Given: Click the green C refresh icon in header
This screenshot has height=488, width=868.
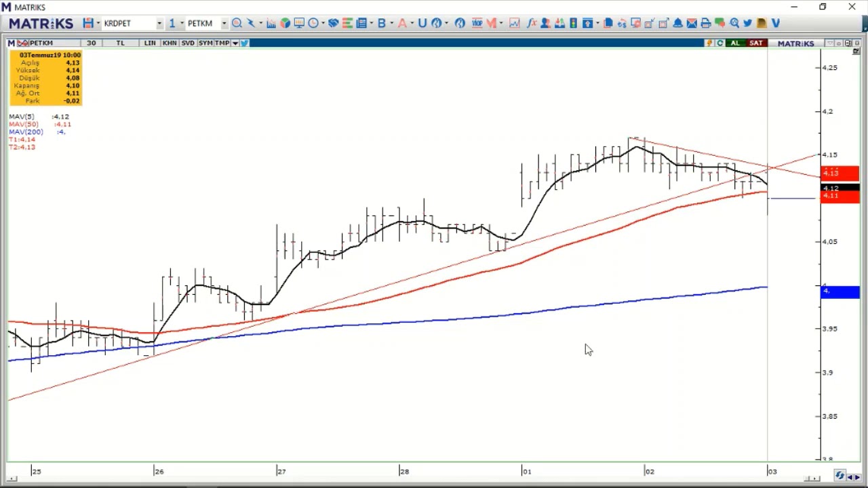Looking at the screenshot, I should (x=719, y=43).
